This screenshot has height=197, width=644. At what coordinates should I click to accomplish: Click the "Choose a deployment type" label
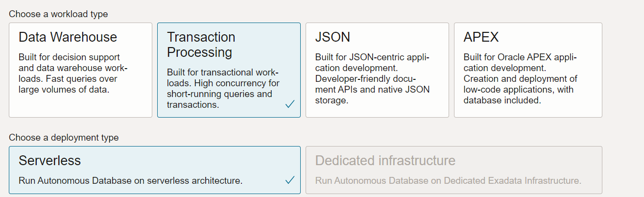[x=64, y=138]
